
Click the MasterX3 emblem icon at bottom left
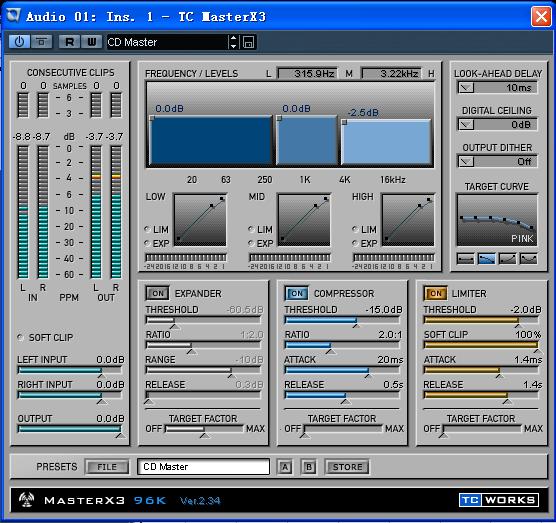pyautogui.click(x=27, y=499)
